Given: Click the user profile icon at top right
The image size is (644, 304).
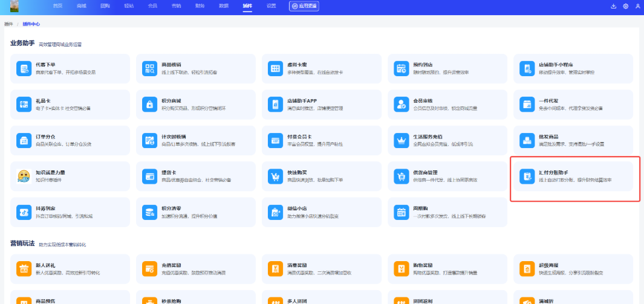Looking at the screenshot, I should [637, 6].
